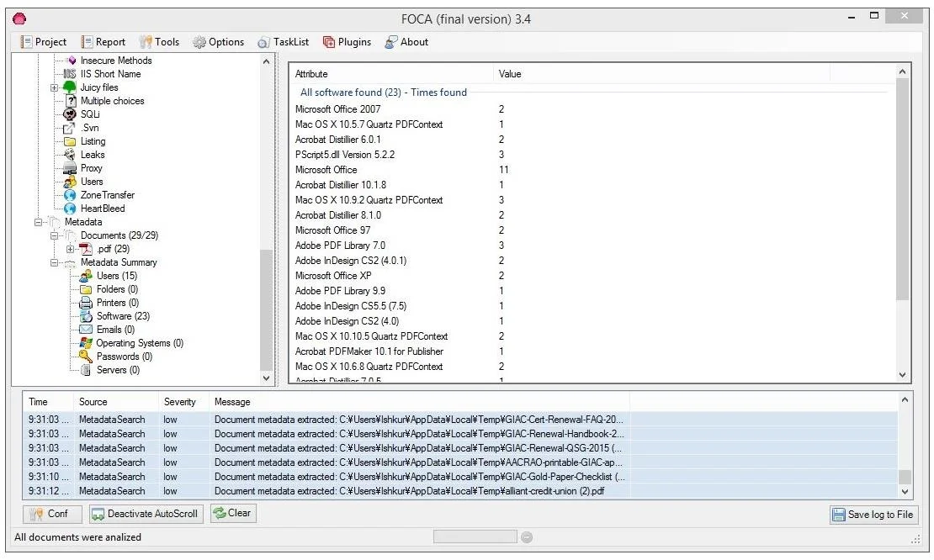
Task: Select log entry for alliant-credit-union (2).pdf
Action: pyautogui.click(x=460, y=491)
